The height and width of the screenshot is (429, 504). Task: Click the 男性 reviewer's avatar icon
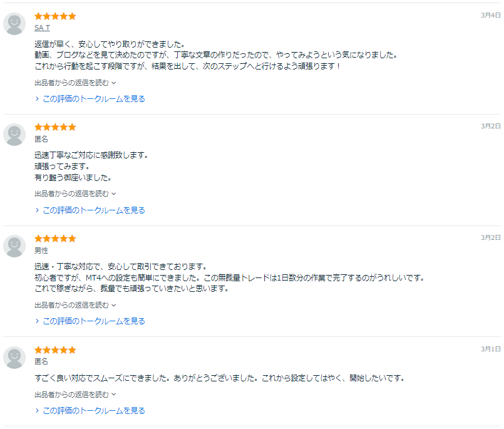(14, 246)
